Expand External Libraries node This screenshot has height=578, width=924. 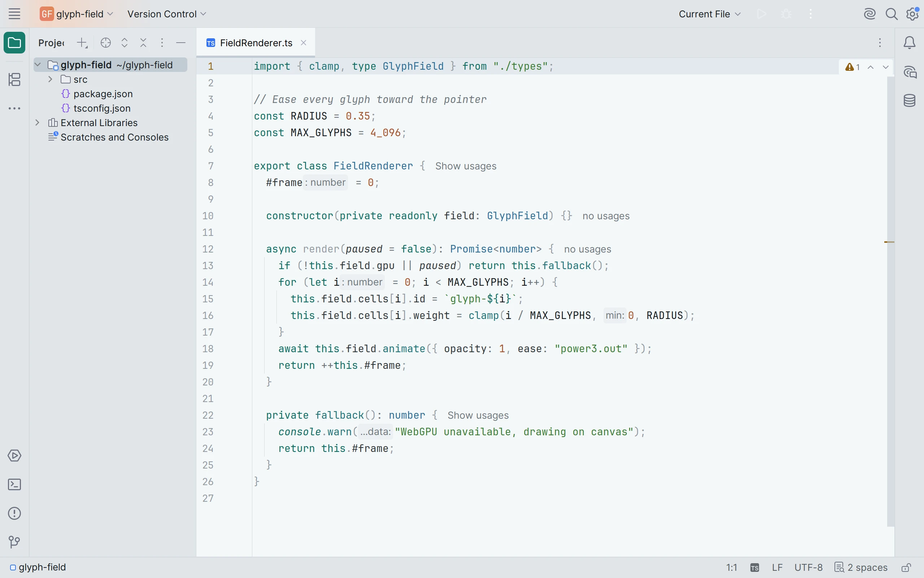pos(38,123)
